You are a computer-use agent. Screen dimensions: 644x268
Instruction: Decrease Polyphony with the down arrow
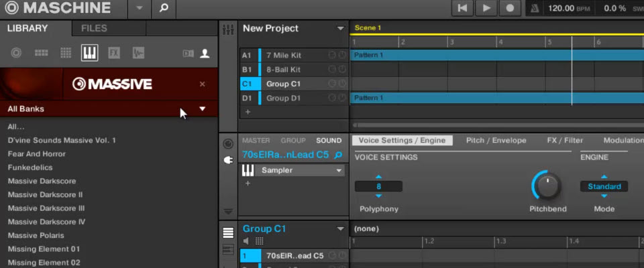coord(378,196)
